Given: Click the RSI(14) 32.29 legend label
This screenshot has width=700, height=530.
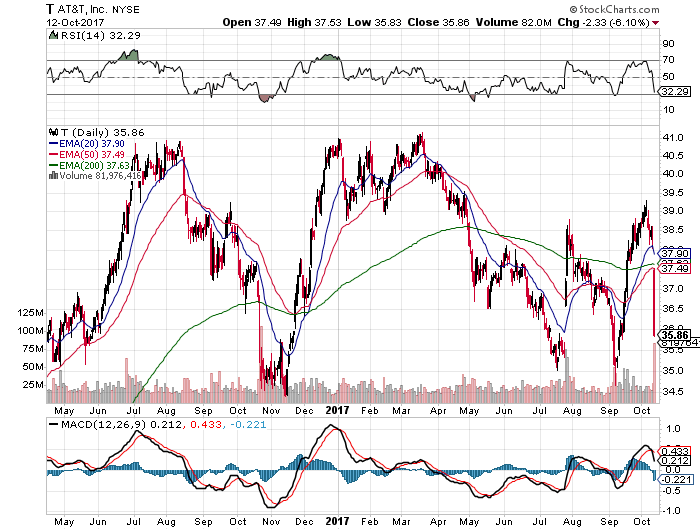Looking at the screenshot, I should tap(100, 35).
